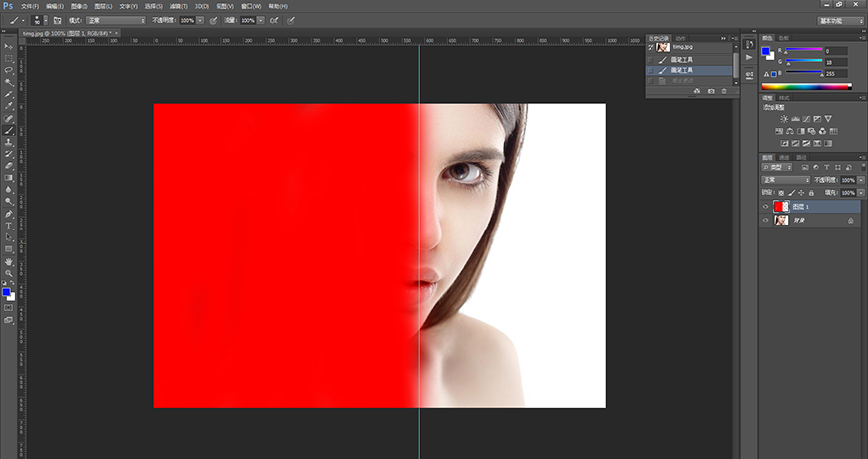Select the Horizontal Type tool
This screenshot has width=868, height=459.
[9, 226]
